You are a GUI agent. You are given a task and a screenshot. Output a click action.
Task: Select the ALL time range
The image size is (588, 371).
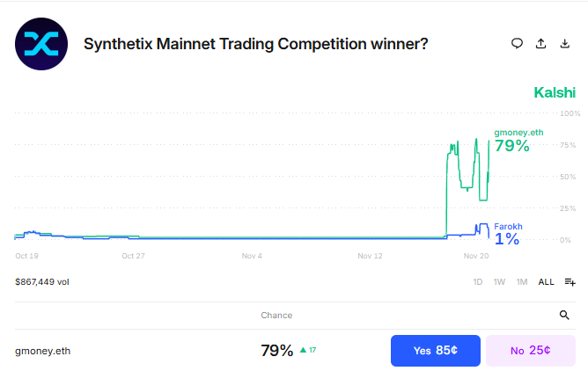547,282
